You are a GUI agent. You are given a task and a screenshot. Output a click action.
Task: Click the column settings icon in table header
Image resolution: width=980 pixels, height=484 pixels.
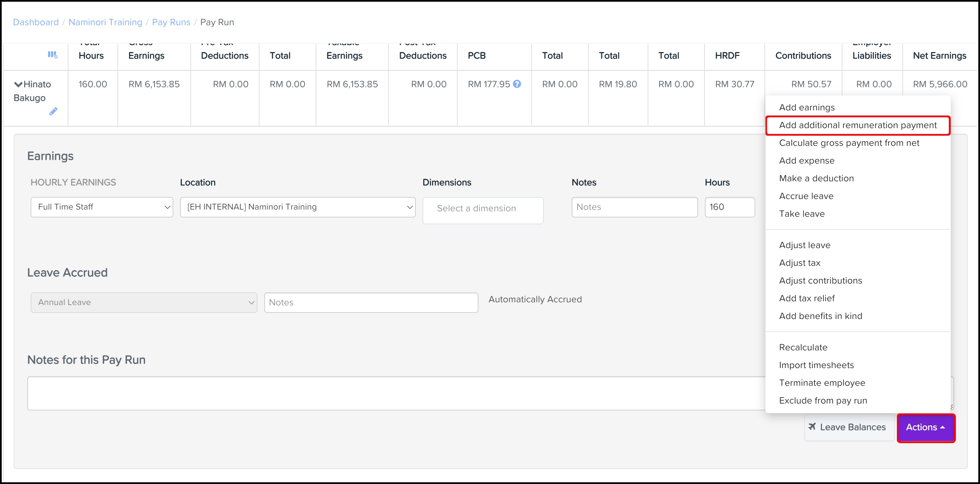click(x=52, y=55)
